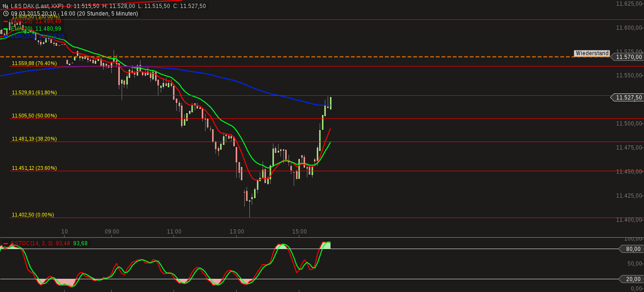Image resolution: width=644 pixels, height=292 pixels.
Task: Click the 15:00 time axis label
Action: tap(300, 232)
